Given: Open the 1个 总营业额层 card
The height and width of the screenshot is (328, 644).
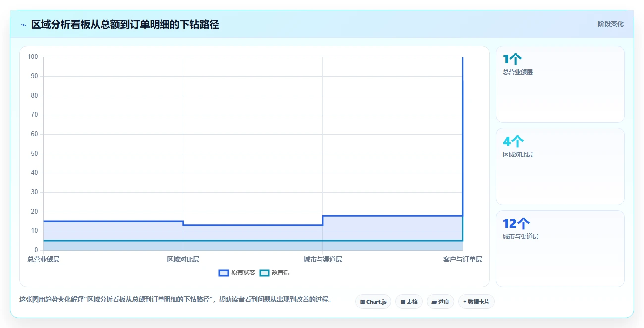Looking at the screenshot, I should (x=560, y=84).
